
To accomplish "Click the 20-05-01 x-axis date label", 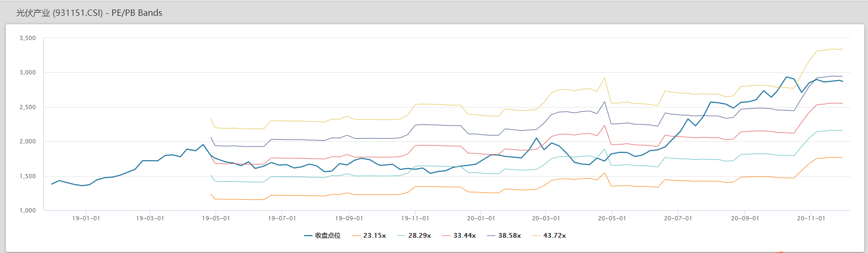I will click(612, 218).
